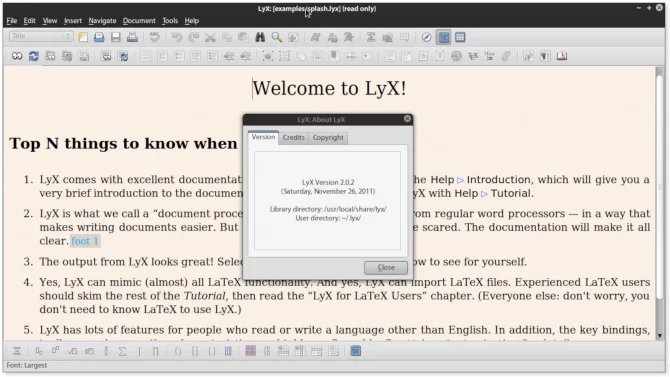Click the square root icon
Image resolution: width=670 pixels, height=377 pixels.
point(73,351)
